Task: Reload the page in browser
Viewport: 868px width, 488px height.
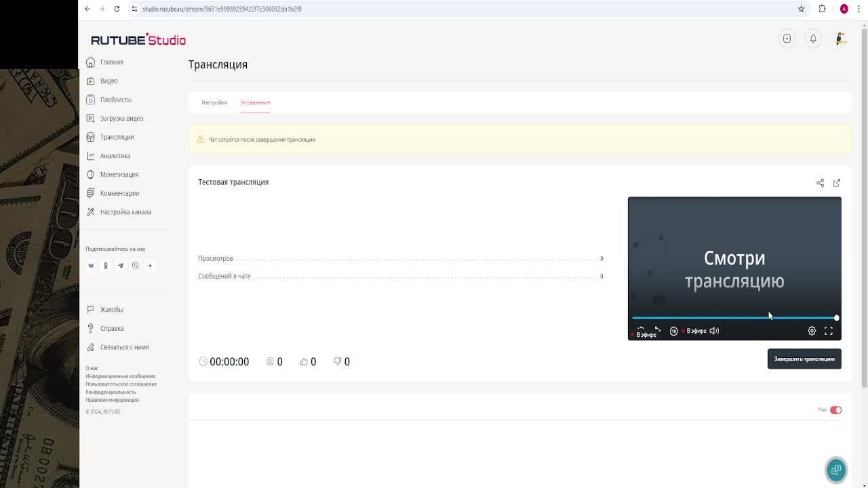Action: pos(117,9)
